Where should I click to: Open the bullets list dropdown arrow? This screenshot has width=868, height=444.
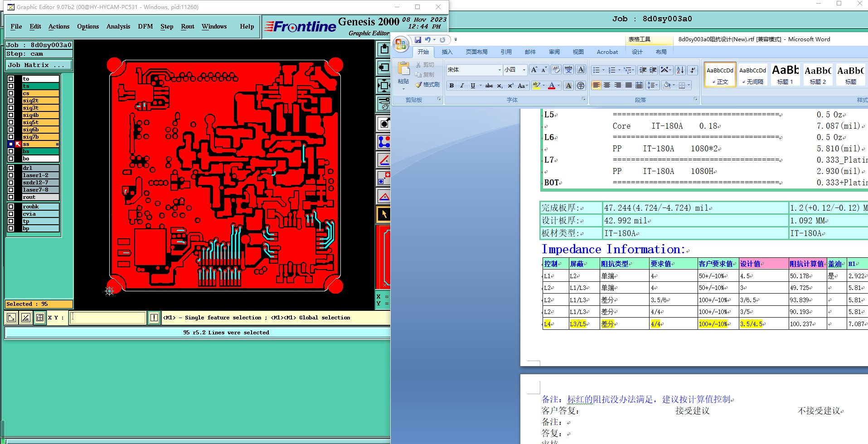pyautogui.click(x=603, y=70)
